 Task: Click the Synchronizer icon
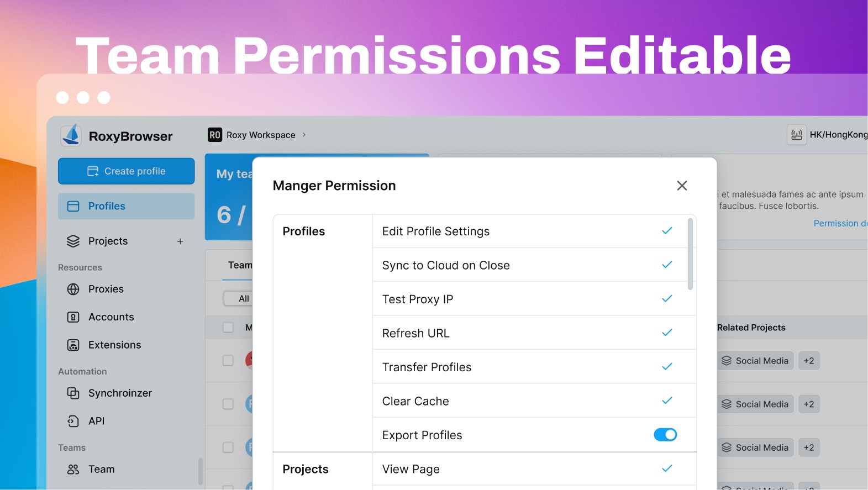point(73,393)
